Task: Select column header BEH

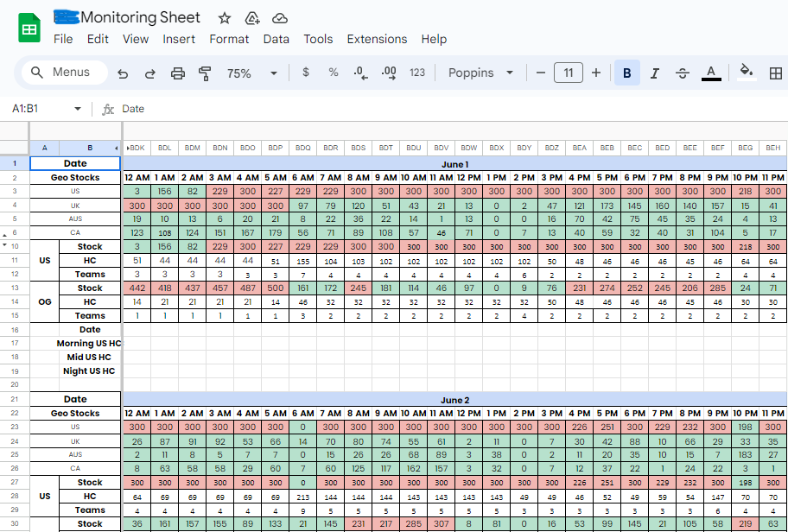Action: (773, 149)
